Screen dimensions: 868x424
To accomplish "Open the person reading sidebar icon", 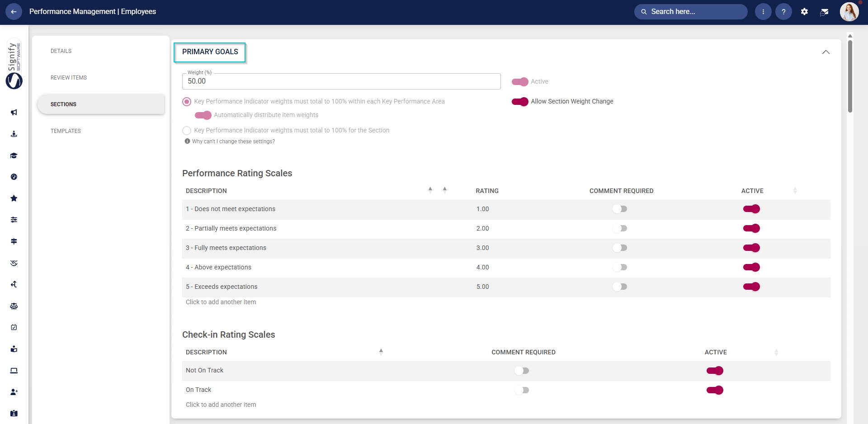I will pos(14,349).
